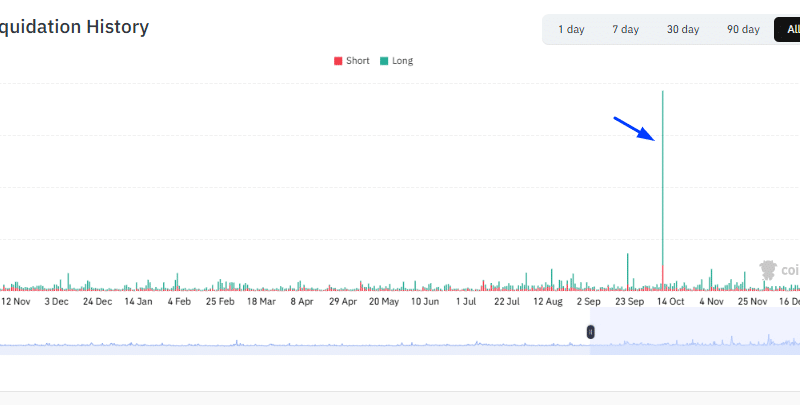Click the 14 Oct axis label
Image resolution: width=800 pixels, height=405 pixels.
(670, 301)
